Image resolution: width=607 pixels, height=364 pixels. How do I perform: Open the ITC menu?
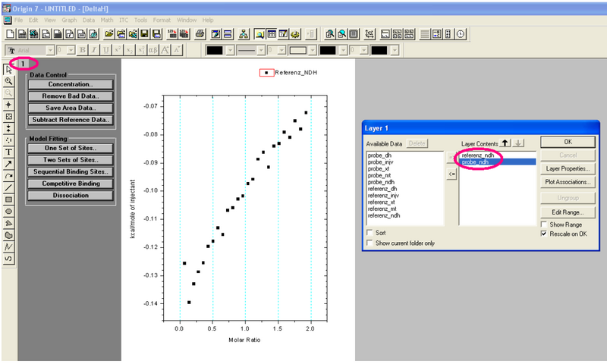124,20
